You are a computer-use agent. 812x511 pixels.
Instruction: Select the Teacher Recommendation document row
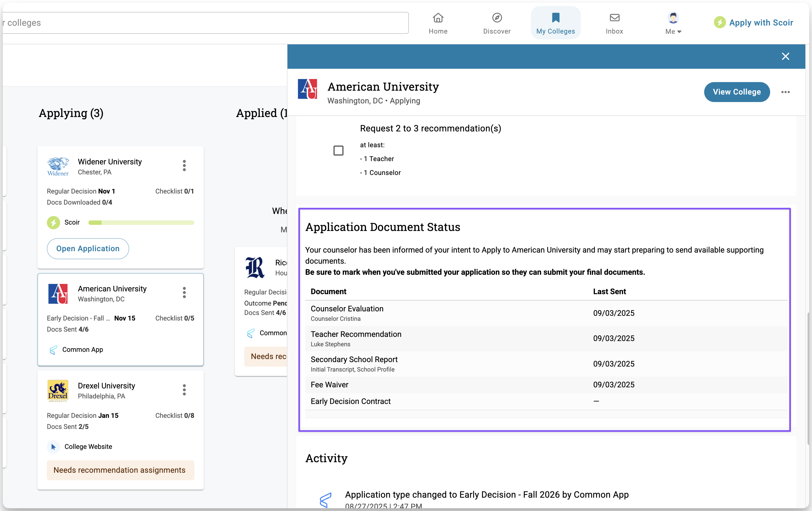pos(546,338)
